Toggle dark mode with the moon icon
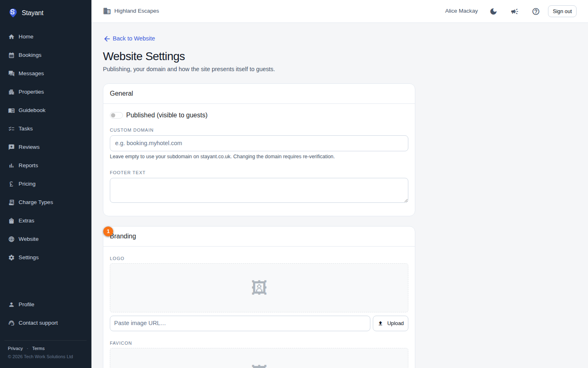The image size is (588, 368). point(493,11)
